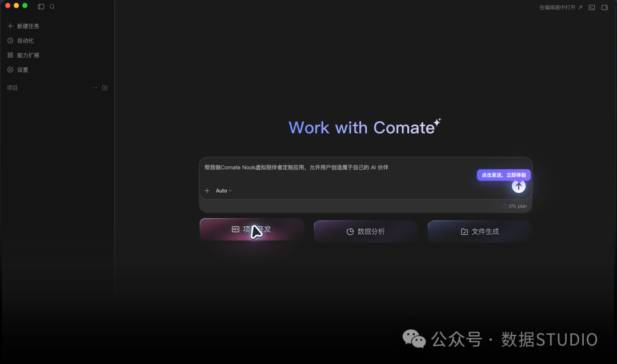Viewport: 617px width, 364px height.
Task: Expand the Auto mode dropdown
Action: [x=223, y=190]
